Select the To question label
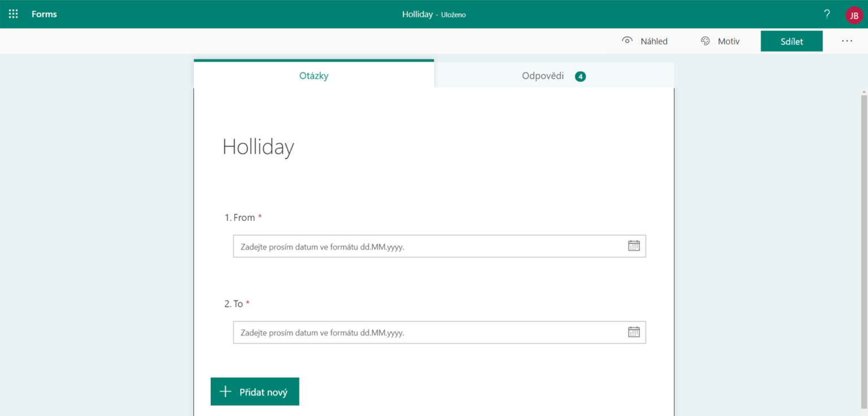 (x=237, y=304)
